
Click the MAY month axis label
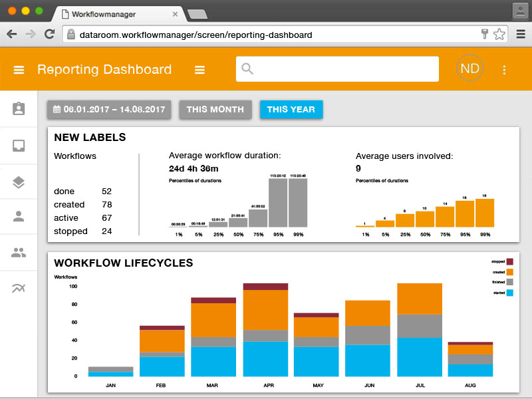(318, 386)
